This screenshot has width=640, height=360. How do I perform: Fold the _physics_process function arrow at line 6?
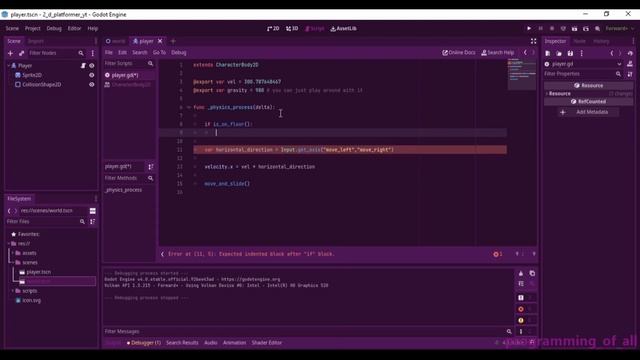[189, 107]
